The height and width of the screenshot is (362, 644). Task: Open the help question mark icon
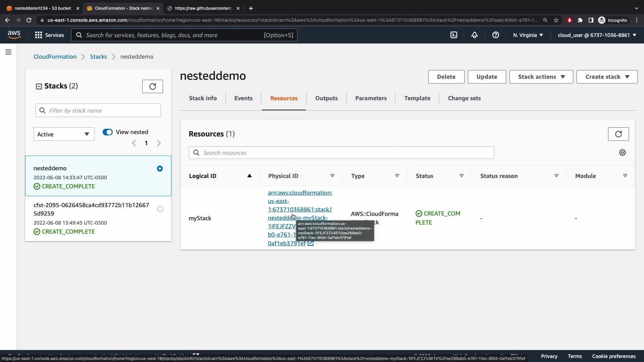coord(495,35)
